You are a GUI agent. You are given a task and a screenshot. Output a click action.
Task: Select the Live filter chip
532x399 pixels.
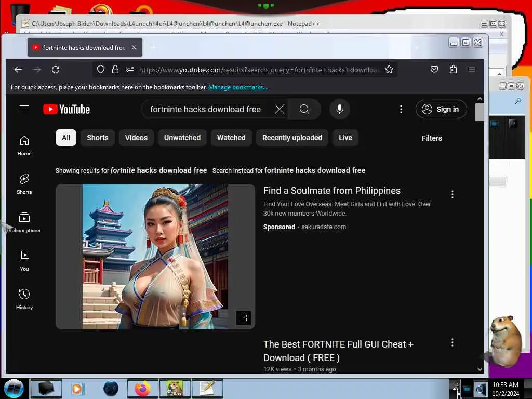(x=345, y=138)
